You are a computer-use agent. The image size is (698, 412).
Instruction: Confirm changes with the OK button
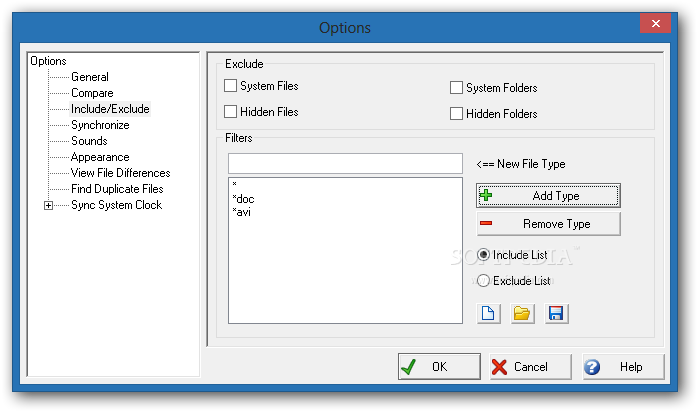click(x=439, y=367)
